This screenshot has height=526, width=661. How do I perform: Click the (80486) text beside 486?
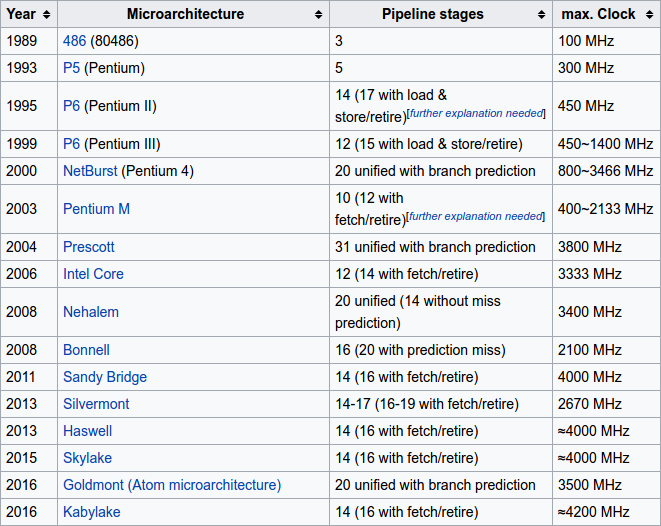click(x=114, y=41)
